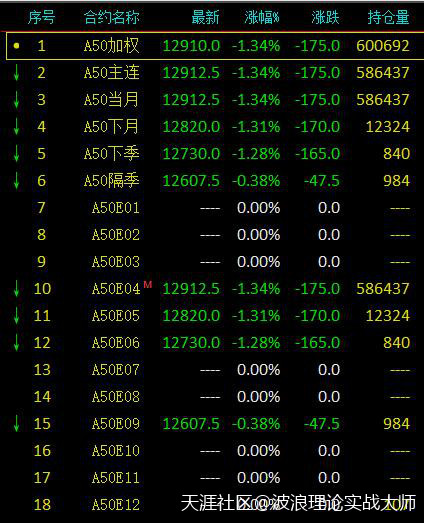Click the green down arrow beside A50主连

point(16,73)
